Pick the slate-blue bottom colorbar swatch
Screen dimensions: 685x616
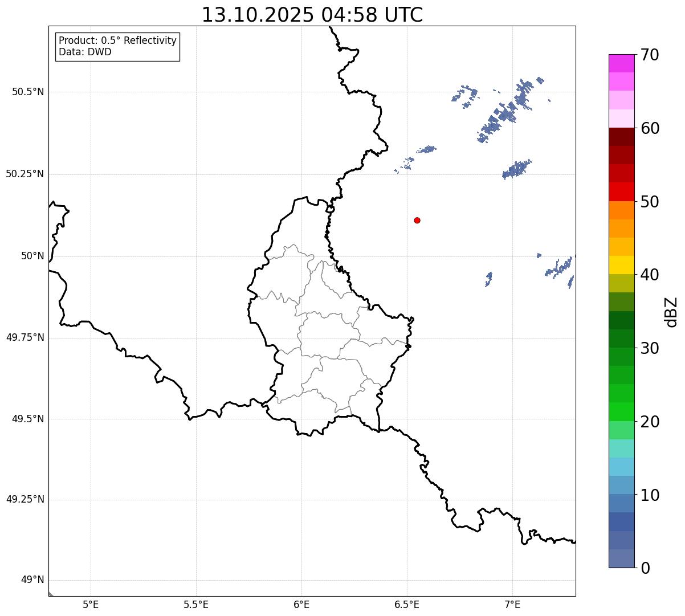[622, 558]
